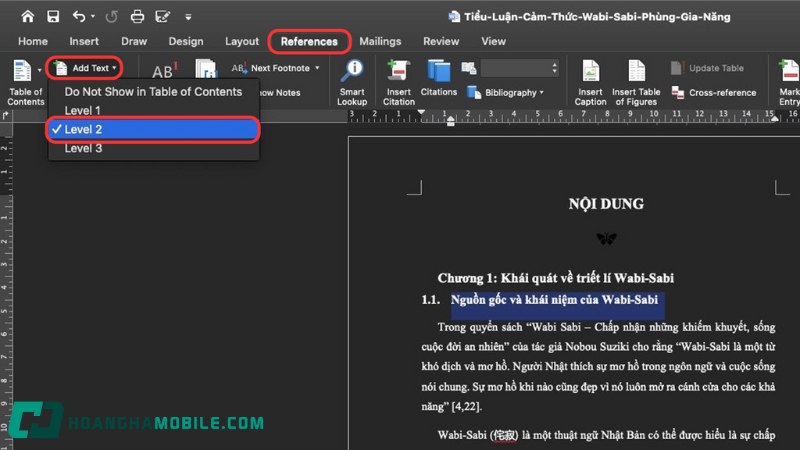Select the Layout tab
The image size is (800, 450).
click(x=242, y=41)
